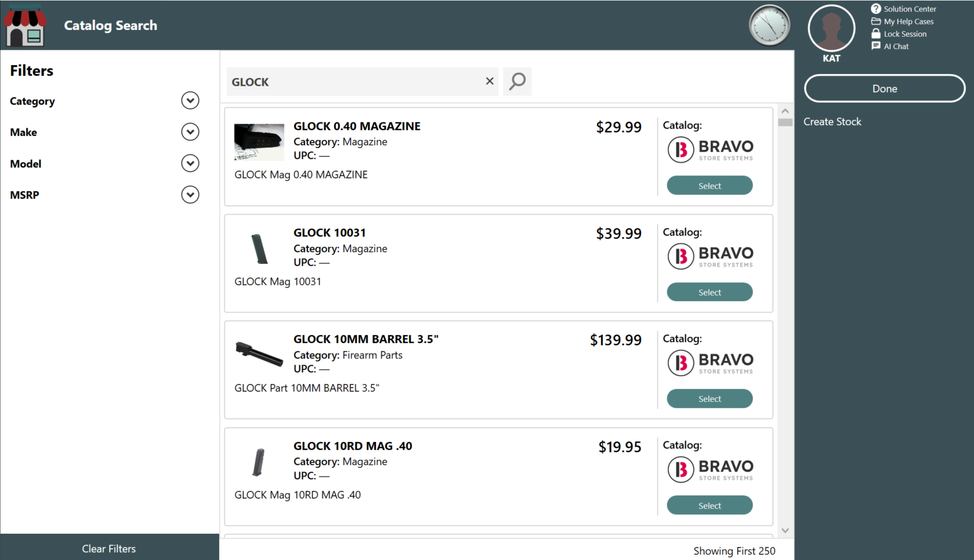Click the My Help Cases folder icon
The height and width of the screenshot is (560, 974).
(876, 21)
